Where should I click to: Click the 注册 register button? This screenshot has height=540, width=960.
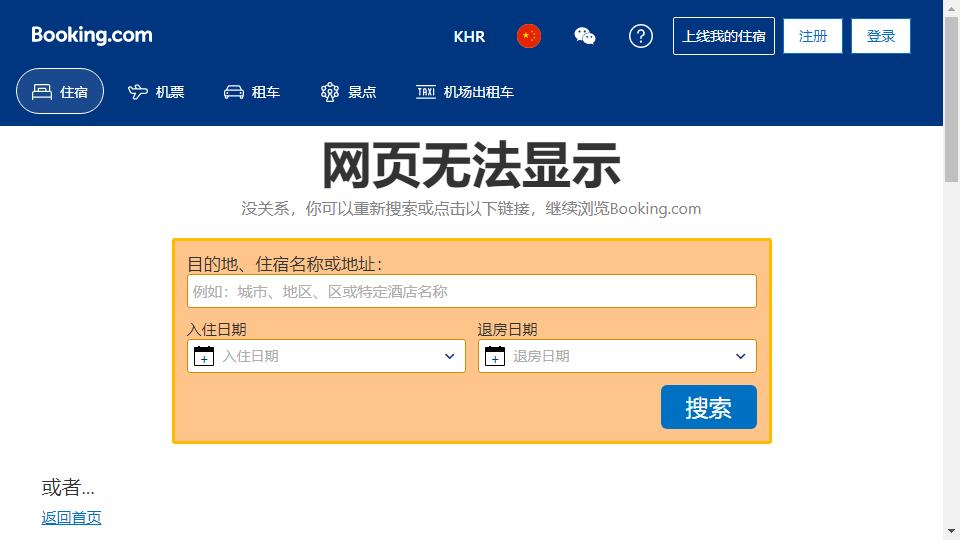[812, 36]
